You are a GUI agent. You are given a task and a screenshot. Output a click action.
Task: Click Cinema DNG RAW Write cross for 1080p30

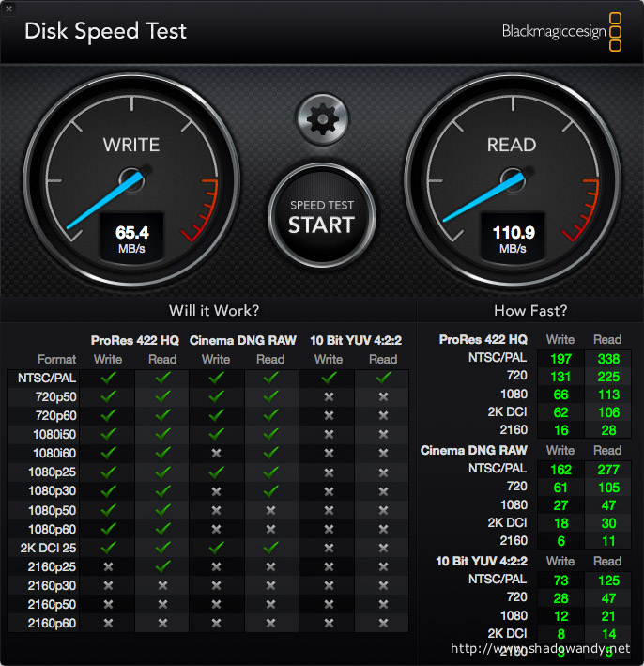pos(216,491)
